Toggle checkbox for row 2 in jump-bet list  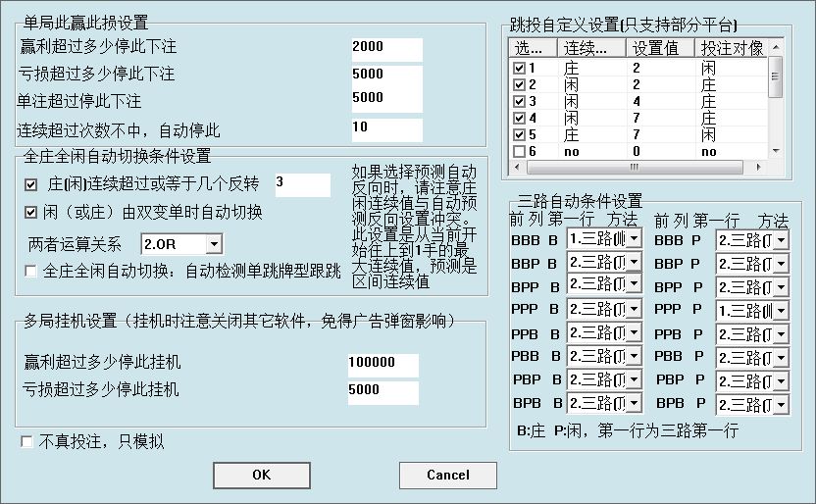(519, 84)
